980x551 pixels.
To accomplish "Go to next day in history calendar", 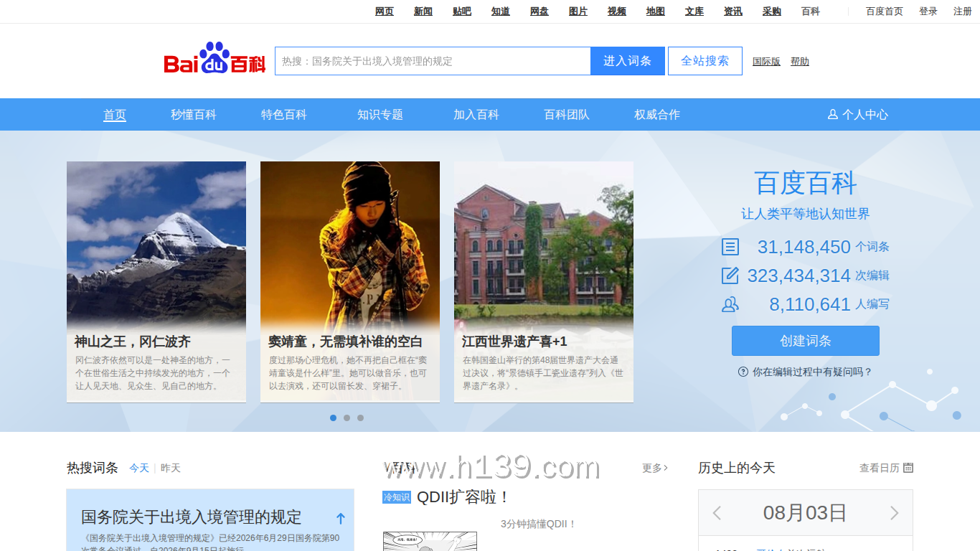I will point(895,513).
